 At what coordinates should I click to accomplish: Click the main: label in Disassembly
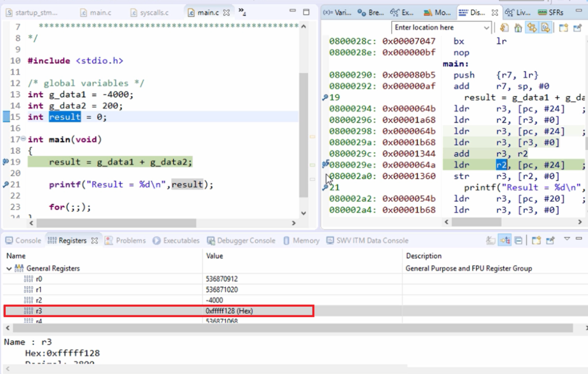(x=455, y=64)
